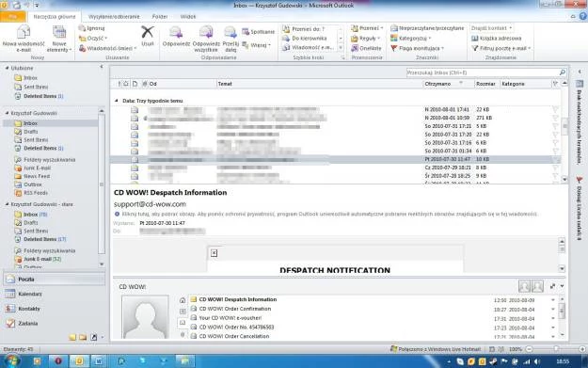Open the Wiadomości-śmieci junk menu
The image size is (588, 368).
[107, 48]
